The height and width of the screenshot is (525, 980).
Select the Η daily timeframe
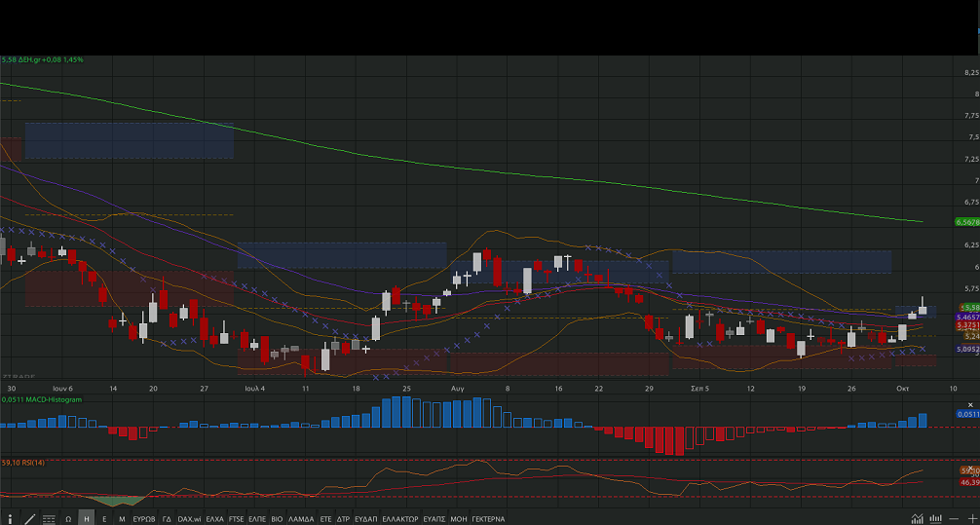pyautogui.click(x=87, y=519)
